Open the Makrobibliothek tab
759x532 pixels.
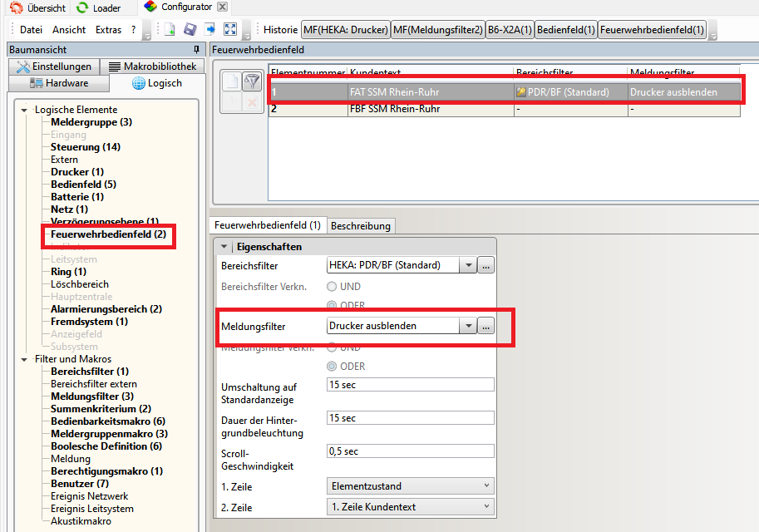tap(152, 66)
